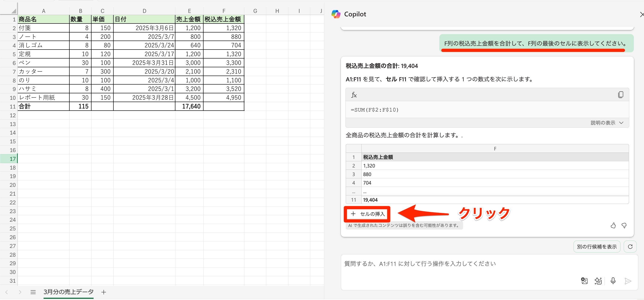Navigate to next sheet arrow

point(20,292)
